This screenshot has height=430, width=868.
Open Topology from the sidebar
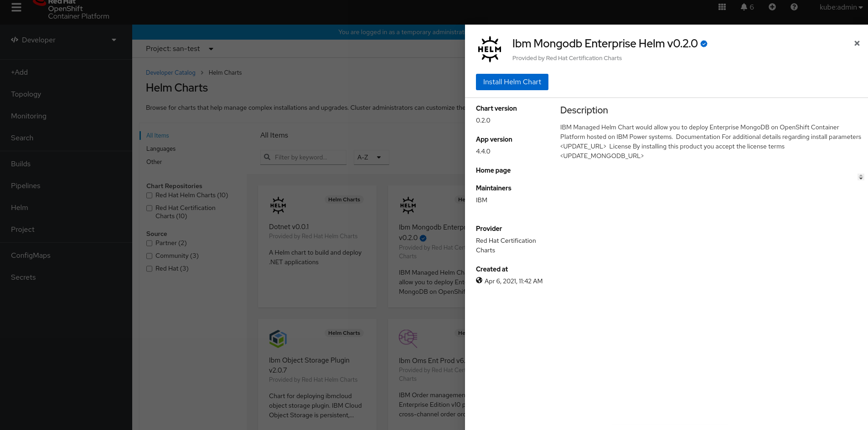66,94
